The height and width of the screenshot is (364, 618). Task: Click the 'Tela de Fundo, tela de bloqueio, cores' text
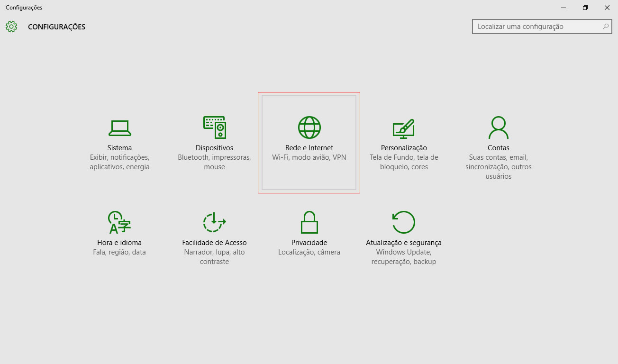(404, 162)
